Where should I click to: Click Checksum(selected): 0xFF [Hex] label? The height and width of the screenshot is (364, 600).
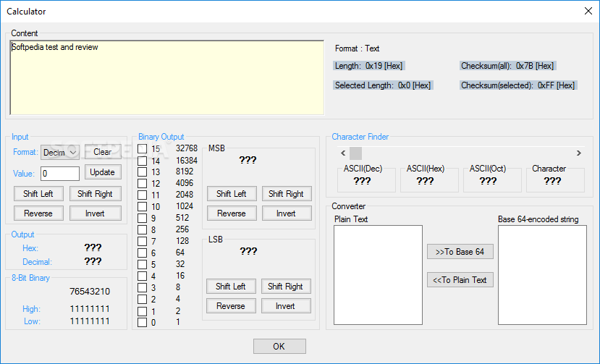[x=518, y=85]
